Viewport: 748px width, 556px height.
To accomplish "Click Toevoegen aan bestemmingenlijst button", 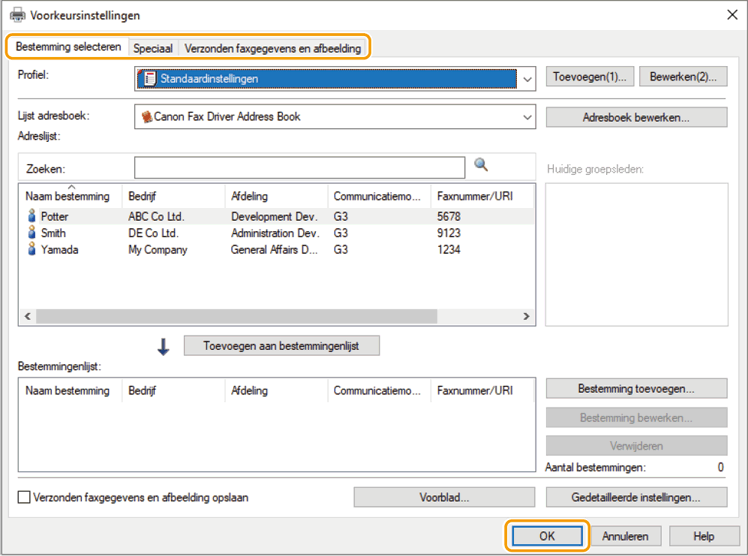I will point(281,346).
